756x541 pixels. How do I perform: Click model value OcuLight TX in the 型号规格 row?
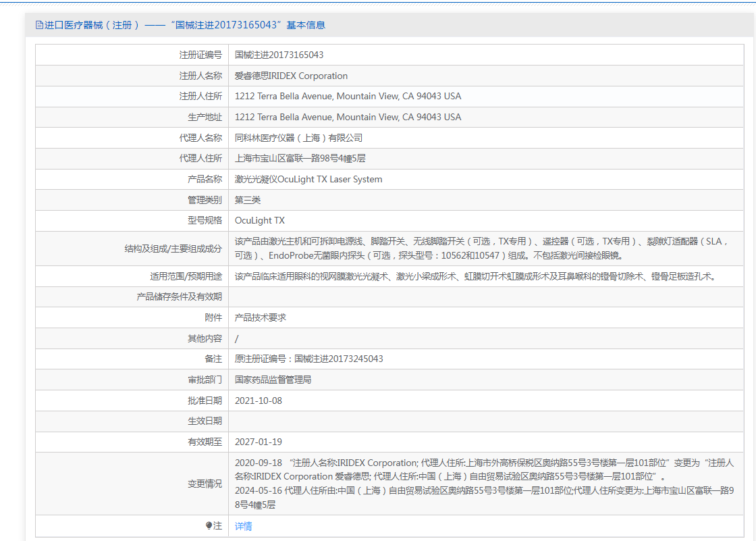(260, 221)
